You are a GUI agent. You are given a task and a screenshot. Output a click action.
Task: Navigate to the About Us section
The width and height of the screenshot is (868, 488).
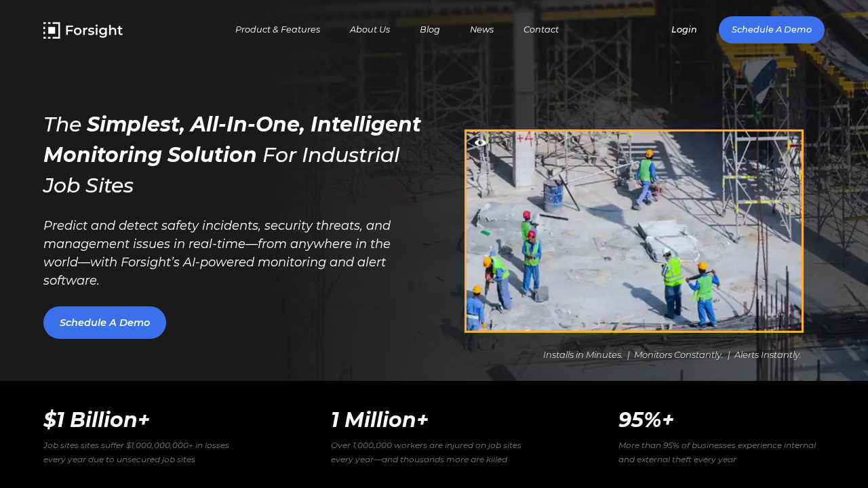coord(370,29)
